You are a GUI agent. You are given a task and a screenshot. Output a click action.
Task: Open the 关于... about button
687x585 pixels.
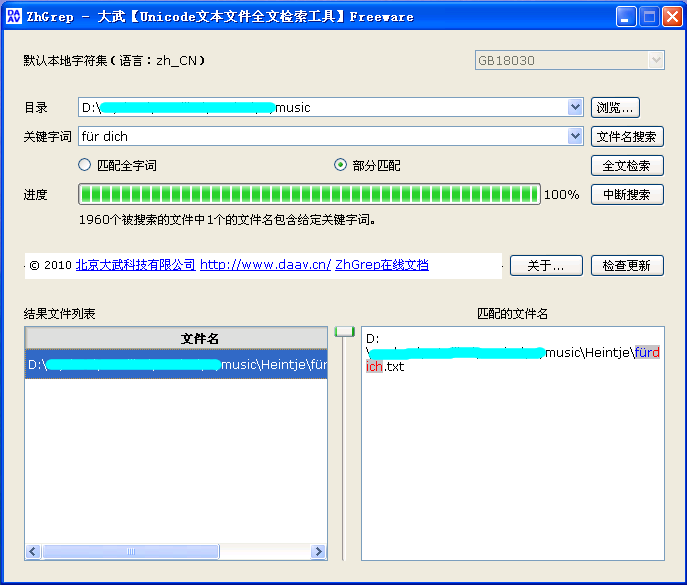(546, 266)
